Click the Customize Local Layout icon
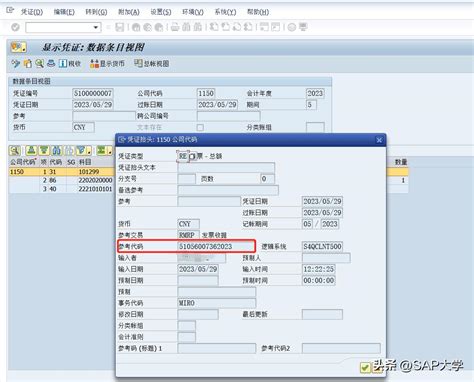Image resolution: width=474 pixels, height=382 pixels. coord(303,27)
